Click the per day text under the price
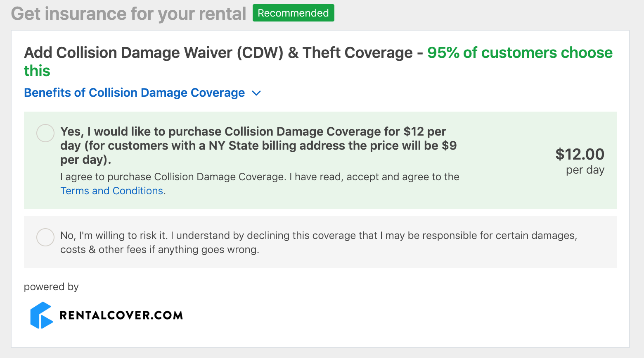 click(x=585, y=170)
